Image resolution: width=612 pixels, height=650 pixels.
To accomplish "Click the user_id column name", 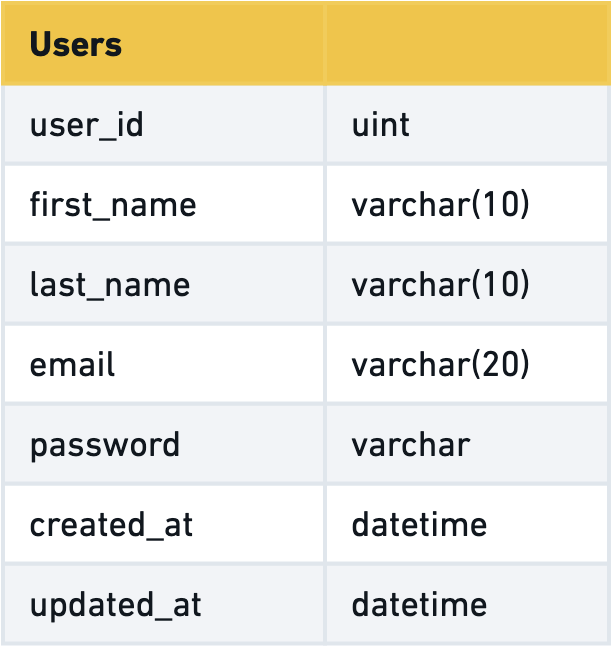I will 87,125.
